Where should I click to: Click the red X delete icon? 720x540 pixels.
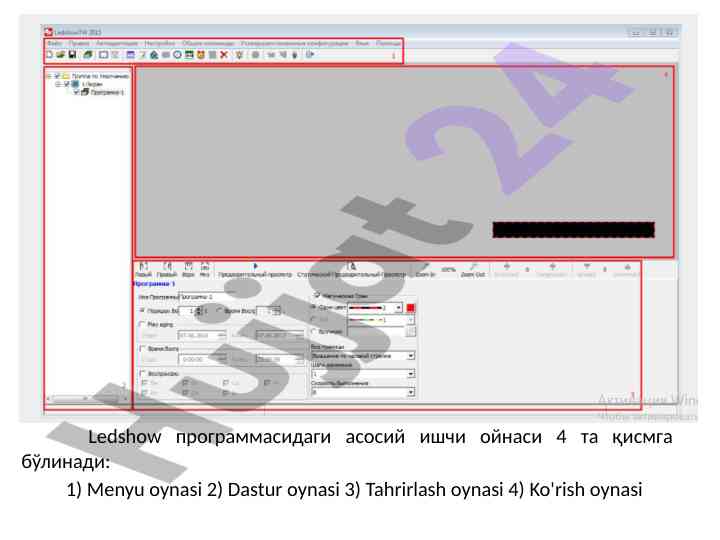tap(224, 55)
